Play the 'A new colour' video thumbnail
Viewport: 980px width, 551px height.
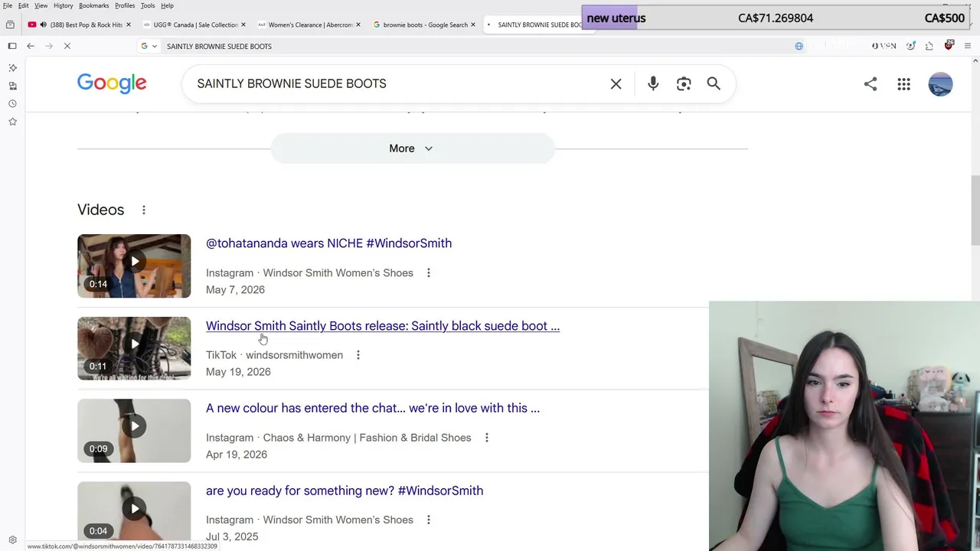tap(134, 431)
